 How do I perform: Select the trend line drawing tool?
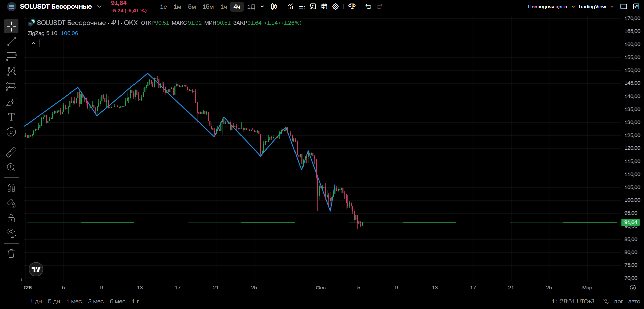(x=11, y=42)
